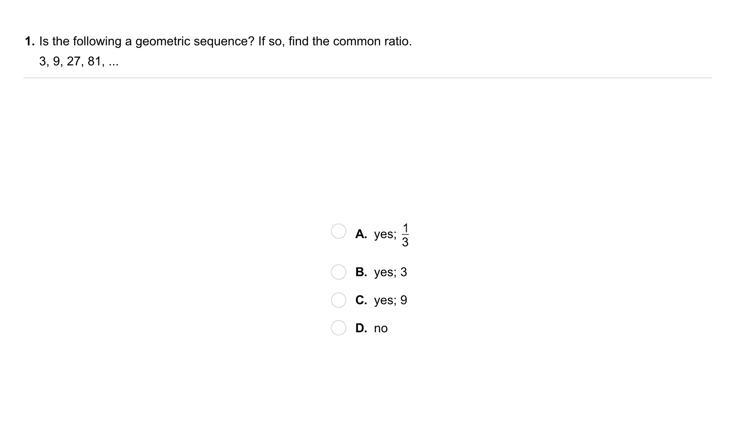748x425 pixels.
Task: Click the "no" answer text
Action: (381, 328)
